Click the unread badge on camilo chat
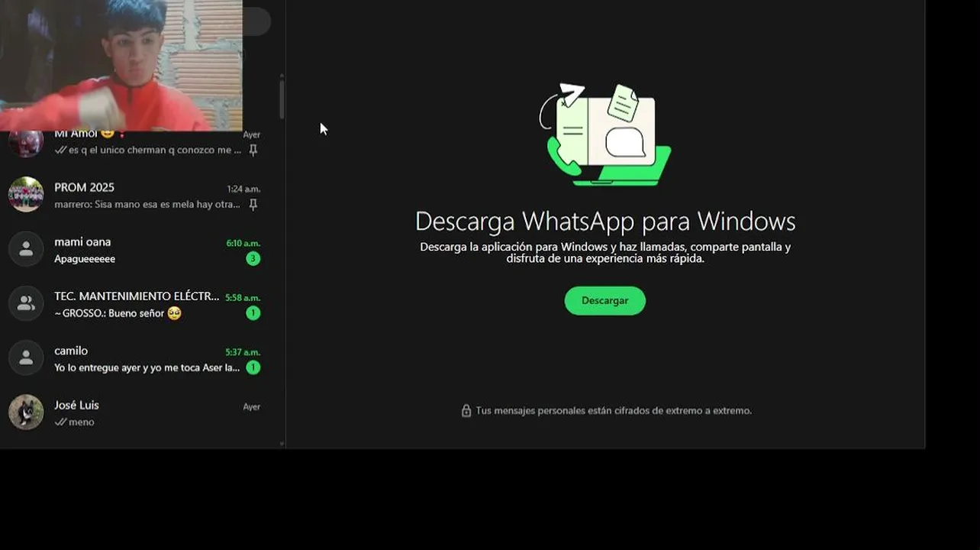 [x=253, y=367]
